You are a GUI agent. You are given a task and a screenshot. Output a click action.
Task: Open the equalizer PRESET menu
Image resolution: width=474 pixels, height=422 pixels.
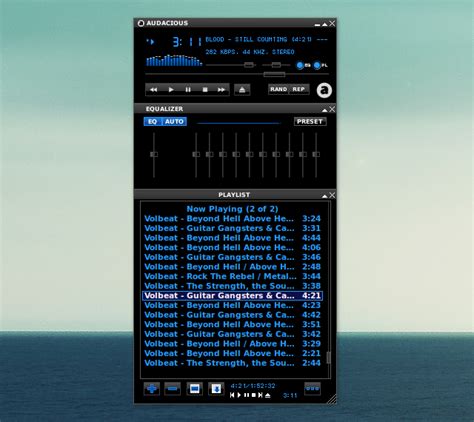pos(310,122)
